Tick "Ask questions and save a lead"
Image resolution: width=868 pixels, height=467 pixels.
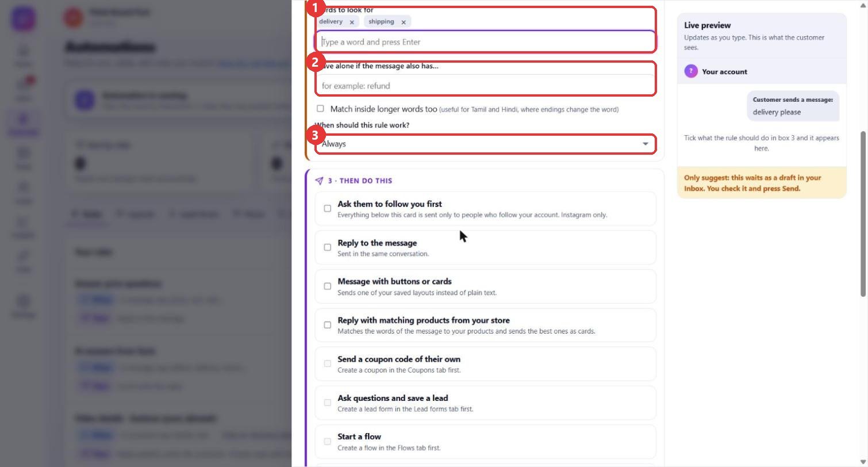328,403
